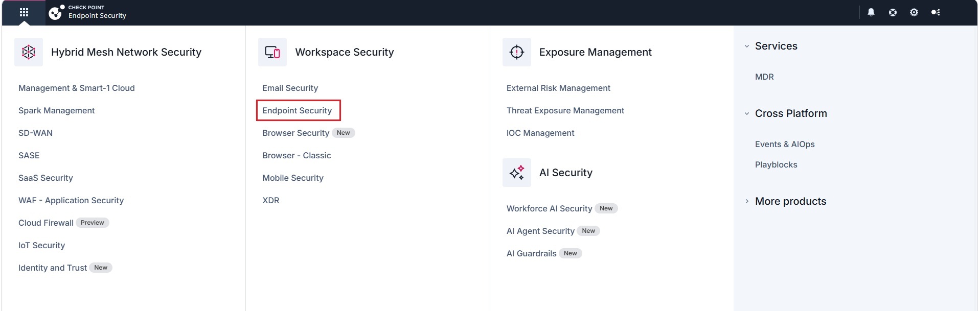
Task: Open Email Security
Action: click(x=290, y=88)
